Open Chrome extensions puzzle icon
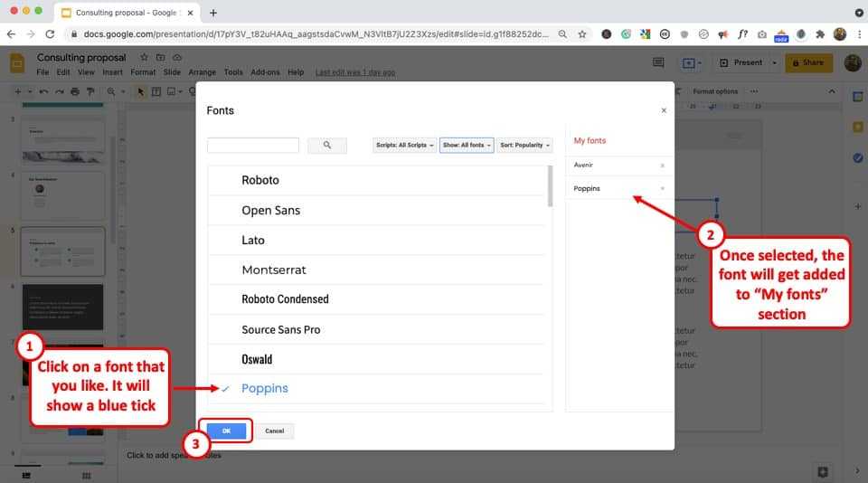This screenshot has width=868, height=483. (x=820, y=34)
